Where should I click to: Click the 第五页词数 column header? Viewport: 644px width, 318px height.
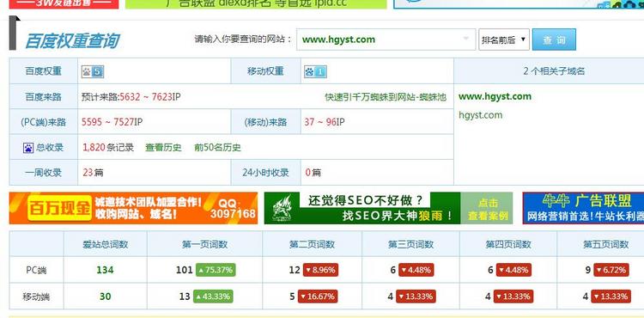tap(606, 244)
